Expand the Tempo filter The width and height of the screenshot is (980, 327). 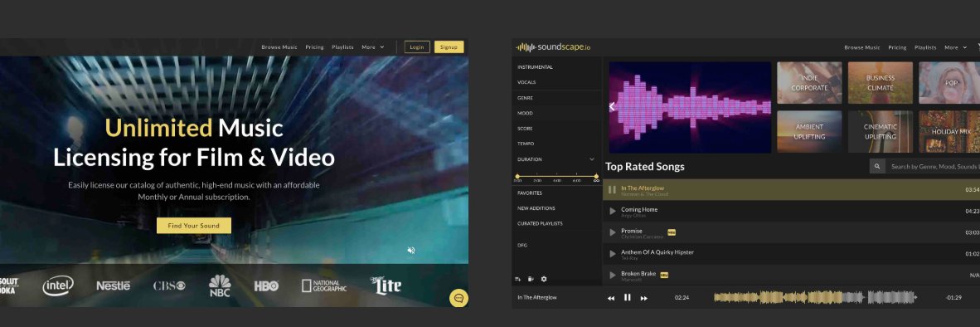click(526, 144)
